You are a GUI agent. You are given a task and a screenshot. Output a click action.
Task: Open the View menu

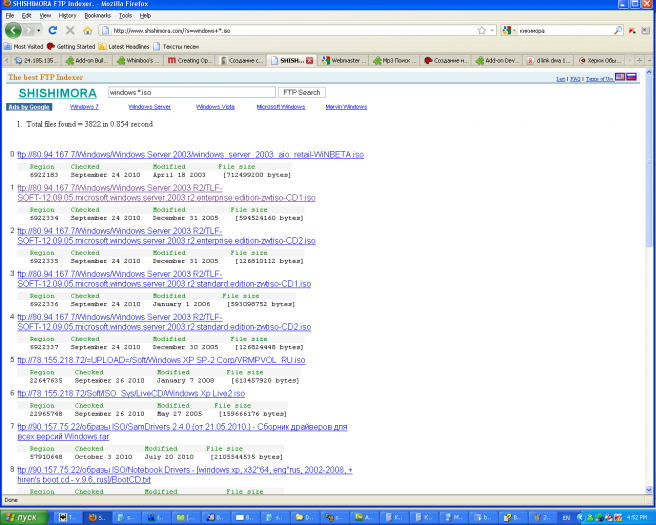click(x=45, y=15)
